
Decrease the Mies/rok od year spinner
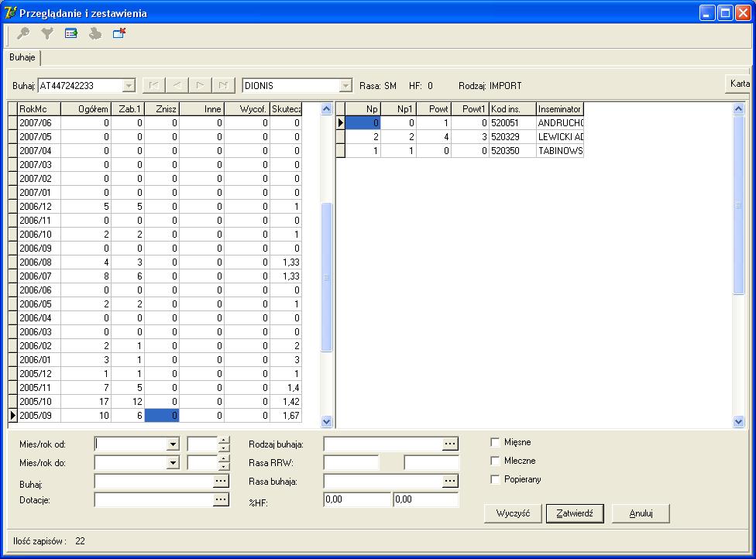223,448
